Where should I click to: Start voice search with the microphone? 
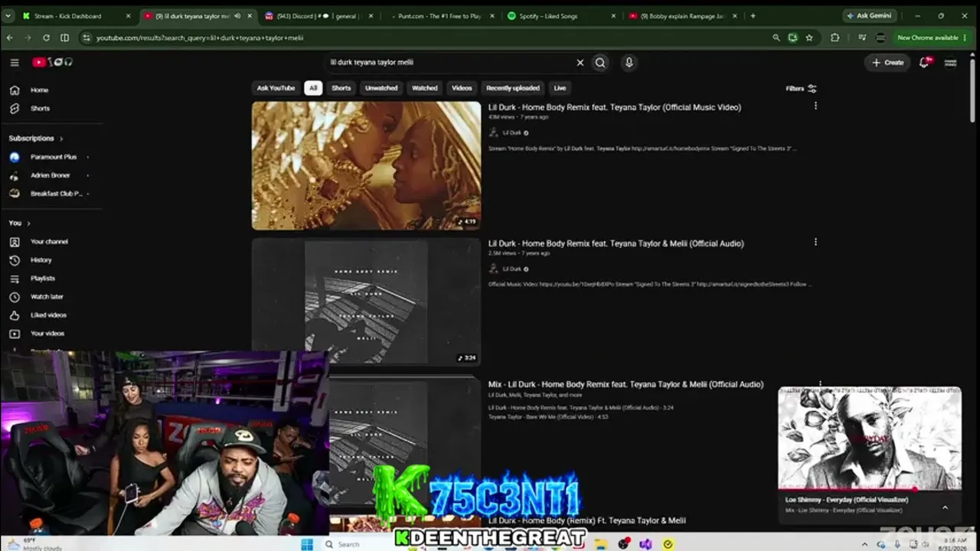tap(629, 63)
